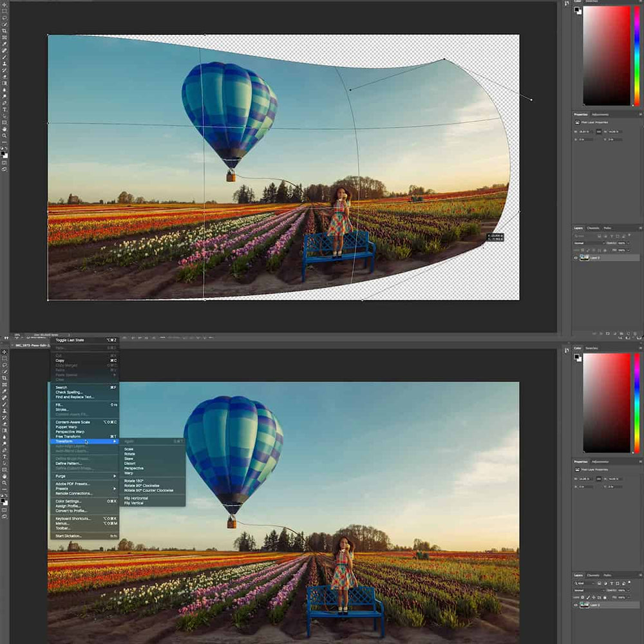Click the brush lock icon to lock pixels

(588, 251)
